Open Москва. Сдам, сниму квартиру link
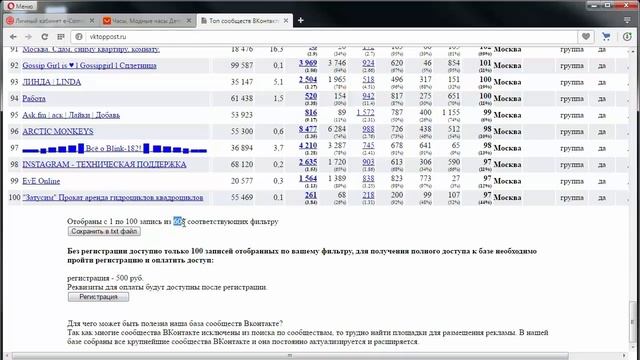The width and height of the screenshot is (640, 360). pos(91,49)
